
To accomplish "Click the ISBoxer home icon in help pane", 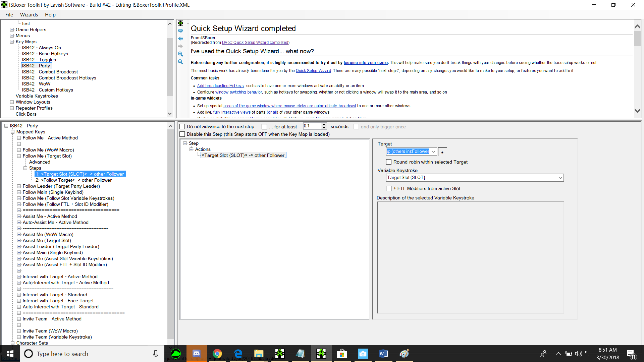I will (x=180, y=23).
